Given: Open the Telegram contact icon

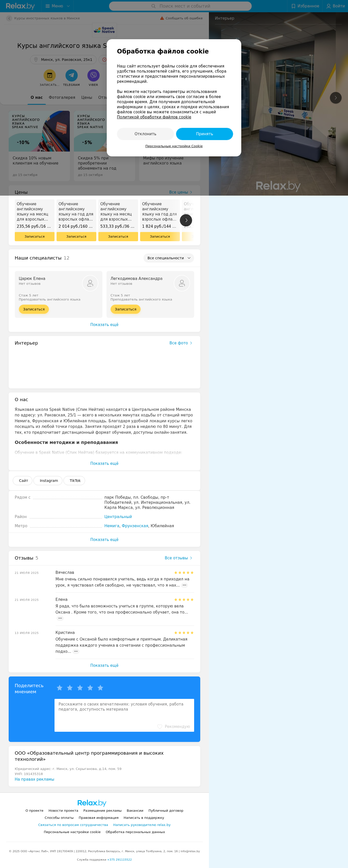Looking at the screenshot, I should (x=71, y=75).
